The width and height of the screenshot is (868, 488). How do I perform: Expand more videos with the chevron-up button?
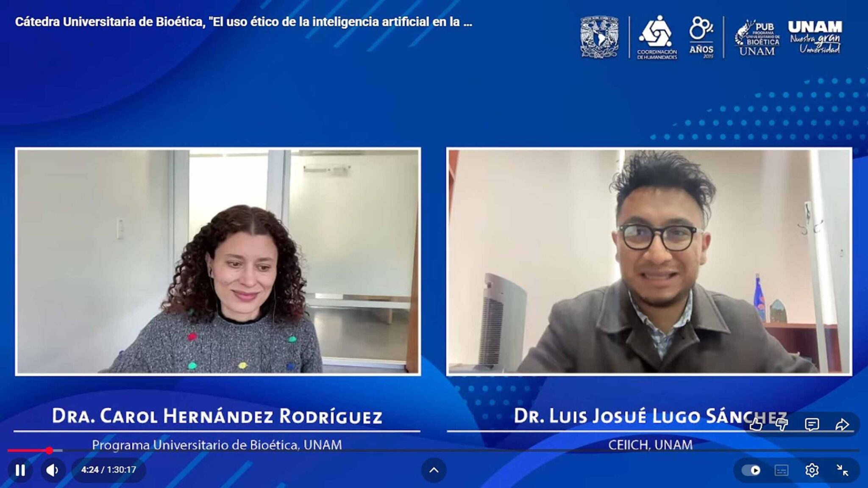coord(434,470)
